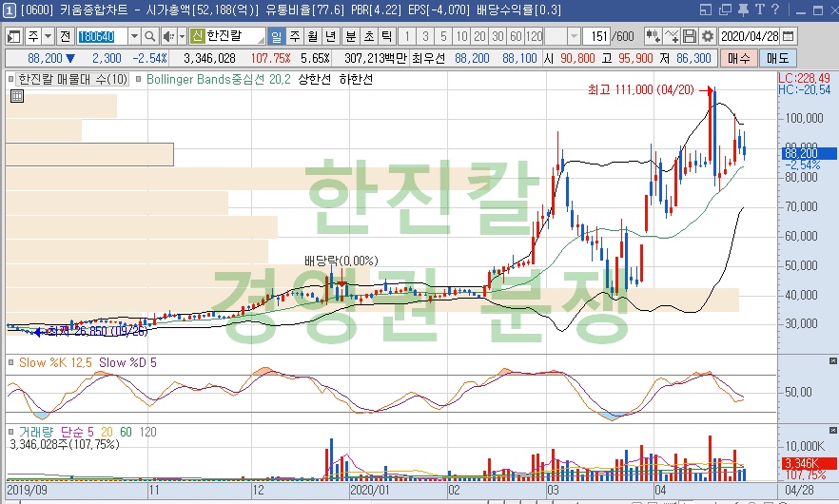Click the 최고 111,000 (04/20) annotation
The image size is (839, 504).
click(x=641, y=89)
